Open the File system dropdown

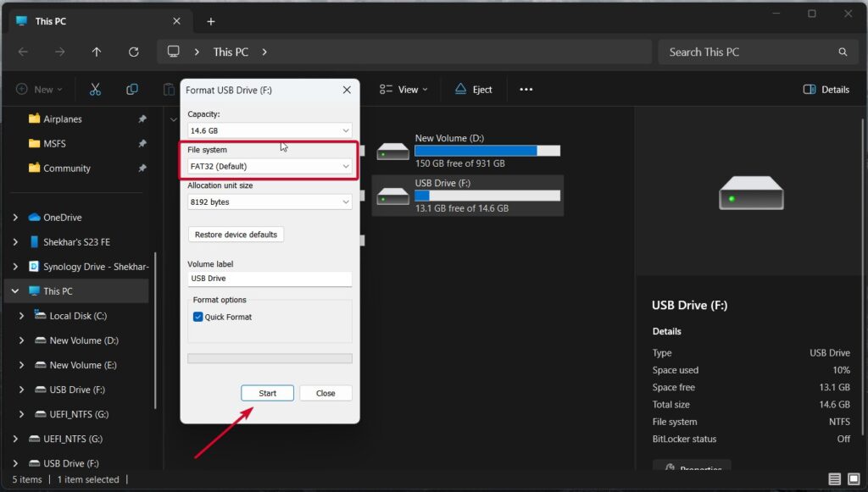(269, 165)
